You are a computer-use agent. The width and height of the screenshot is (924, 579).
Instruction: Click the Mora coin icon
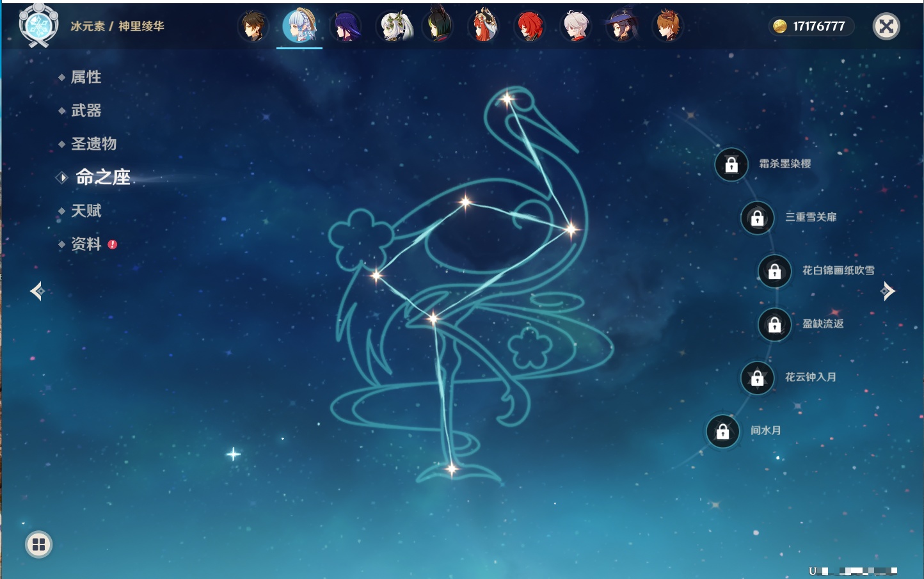[779, 26]
